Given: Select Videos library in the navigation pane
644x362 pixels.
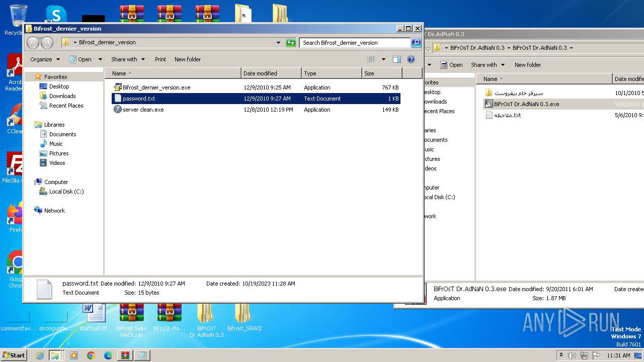Looking at the screenshot, I should pyautogui.click(x=57, y=163).
